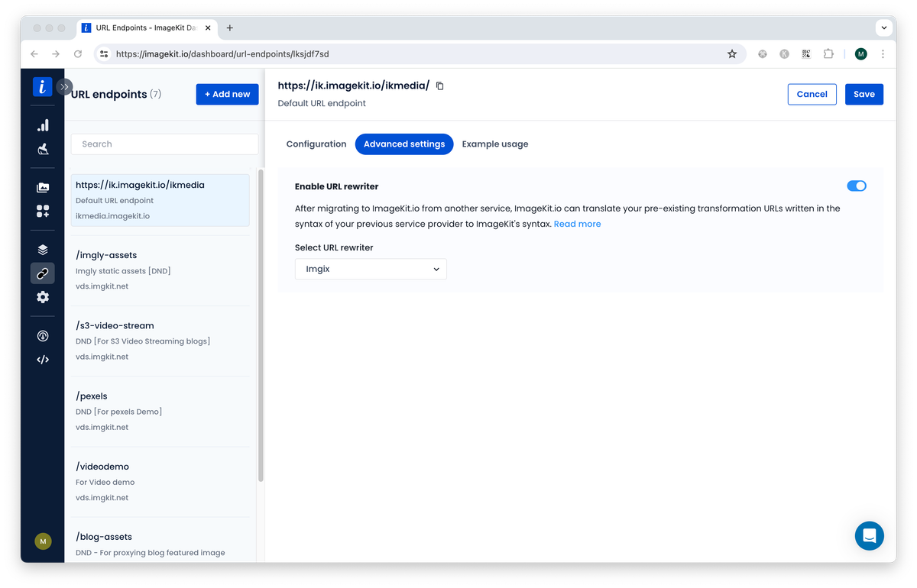Go forward with browser forward arrow
Image resolution: width=917 pixels, height=588 pixels.
click(56, 54)
